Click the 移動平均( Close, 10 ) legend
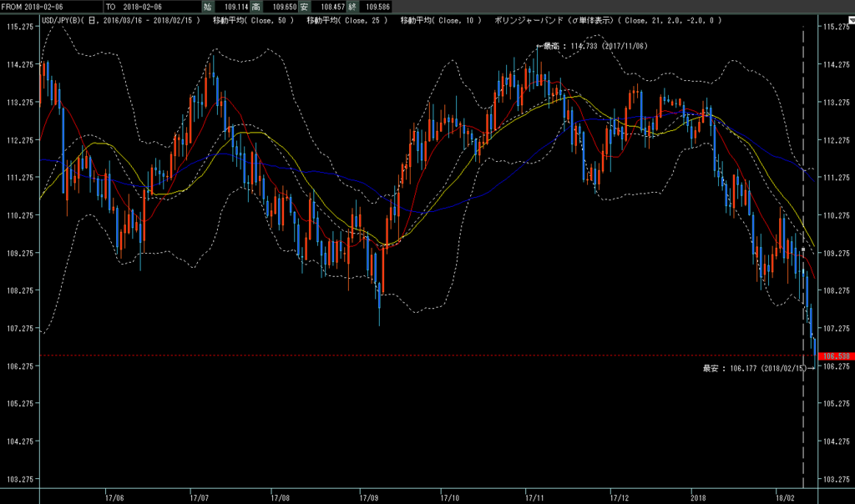Screen dimensions: 855x504 tap(441, 20)
